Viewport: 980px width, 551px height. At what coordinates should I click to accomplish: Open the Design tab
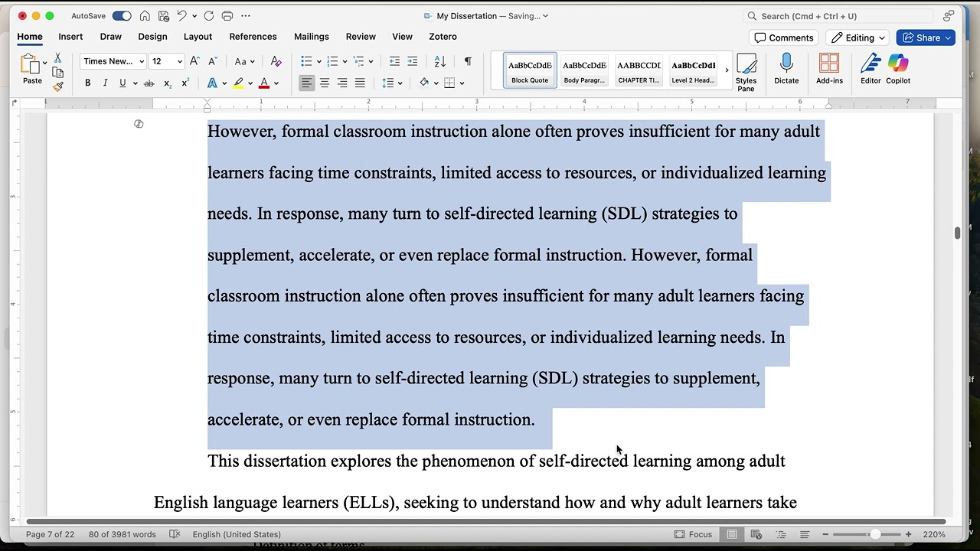pos(152,36)
